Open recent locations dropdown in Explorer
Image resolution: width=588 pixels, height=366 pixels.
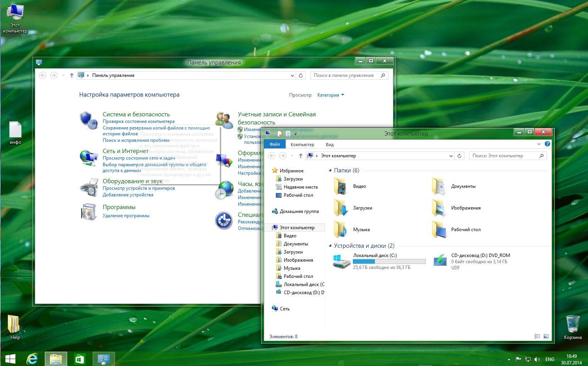point(292,156)
